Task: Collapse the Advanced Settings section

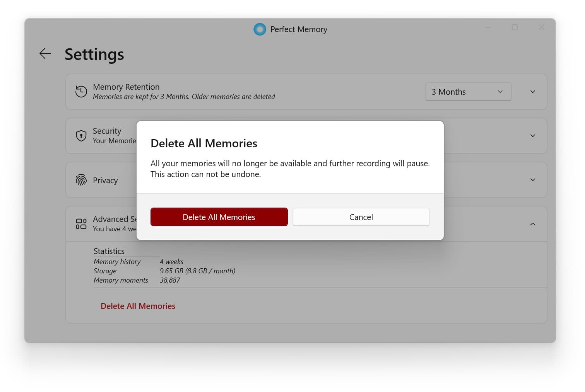Action: tap(533, 224)
